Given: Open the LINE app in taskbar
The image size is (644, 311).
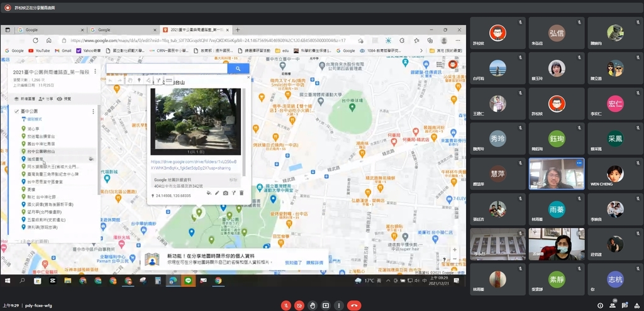Looking at the screenshot, I should (x=189, y=281).
